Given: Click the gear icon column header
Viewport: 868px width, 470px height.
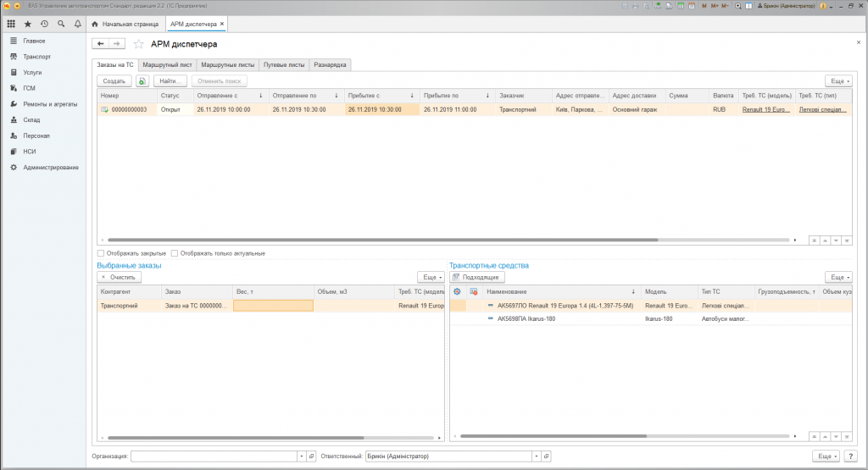Looking at the screenshot, I should point(457,291).
